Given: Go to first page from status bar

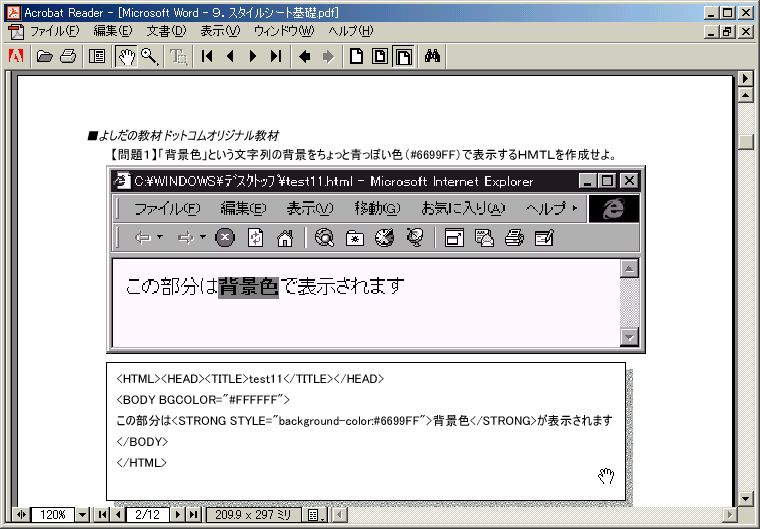Looking at the screenshot, I should click(102, 514).
